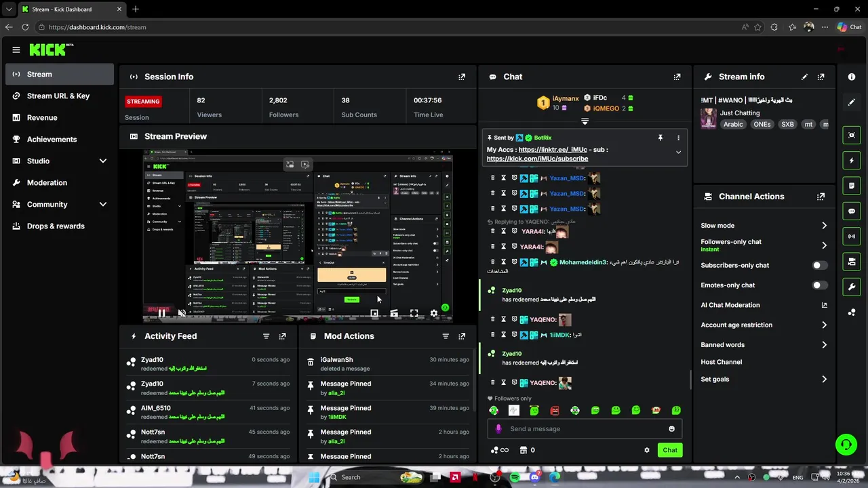Pop out the Mod Actions panel
Screen dimensions: 868x488
point(462,336)
